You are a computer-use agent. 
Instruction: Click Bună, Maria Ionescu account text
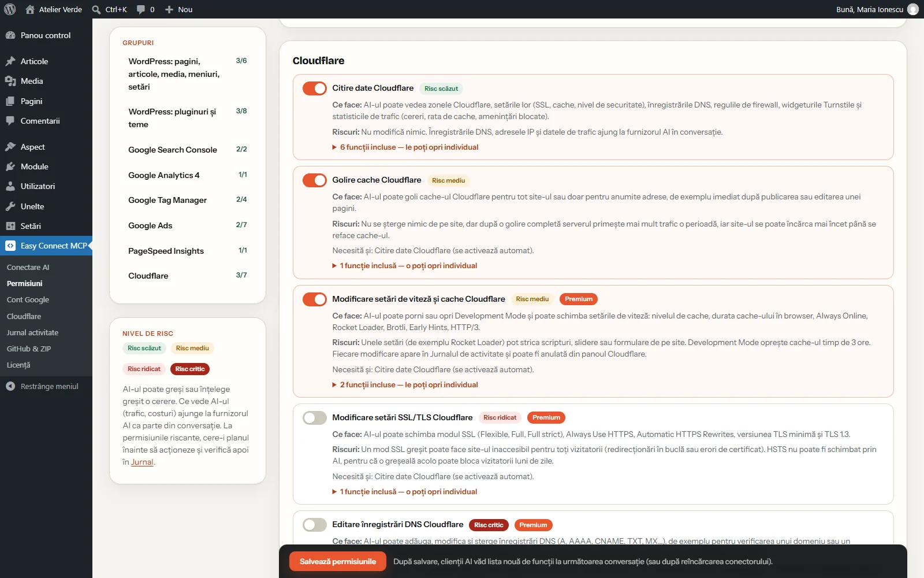click(x=870, y=9)
